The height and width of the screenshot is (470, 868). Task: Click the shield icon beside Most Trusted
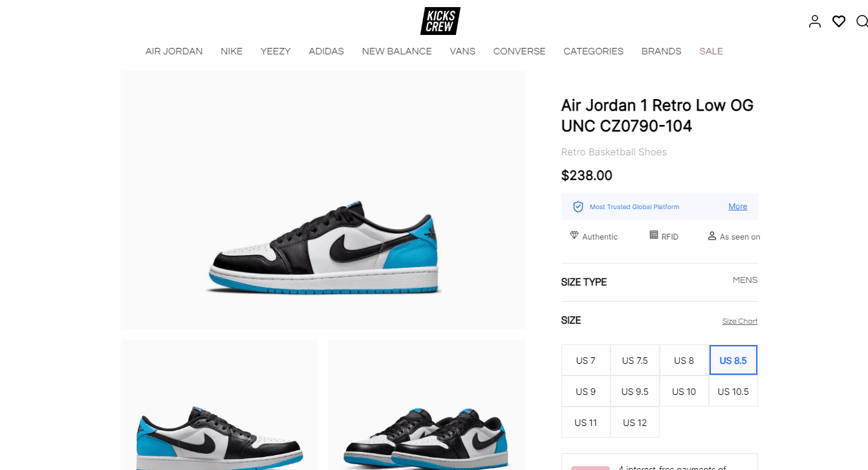[578, 207]
